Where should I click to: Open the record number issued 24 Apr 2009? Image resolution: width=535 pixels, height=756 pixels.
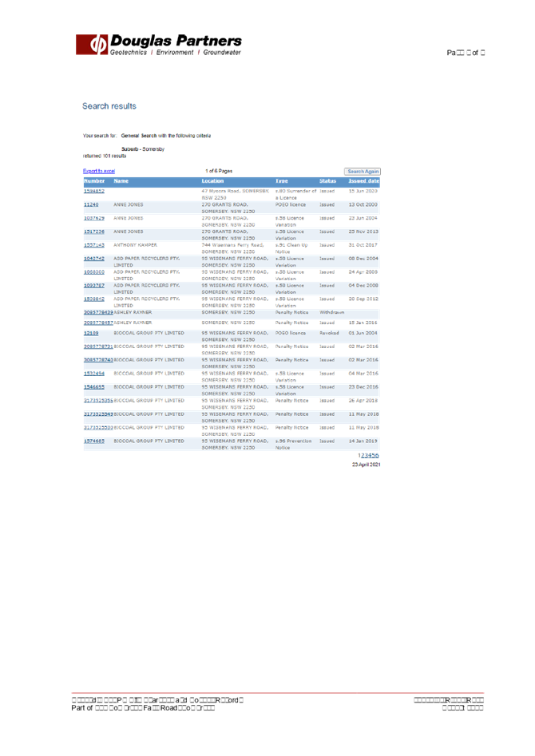tap(94, 272)
